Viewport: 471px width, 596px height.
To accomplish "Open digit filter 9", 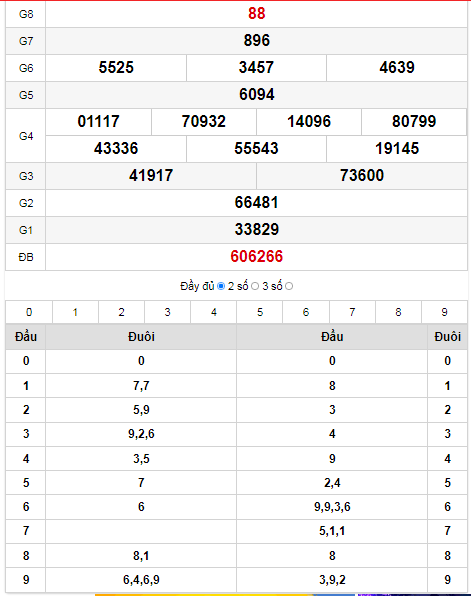I will tap(444, 312).
